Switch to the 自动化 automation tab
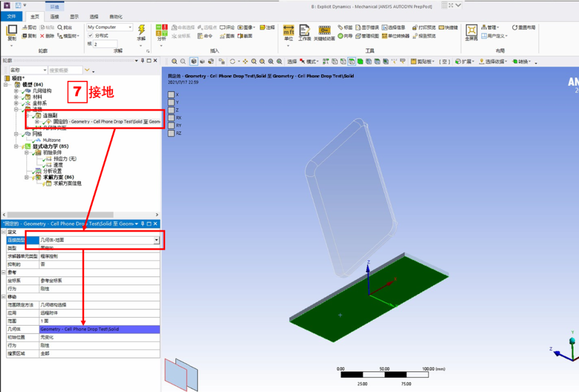 [116, 17]
